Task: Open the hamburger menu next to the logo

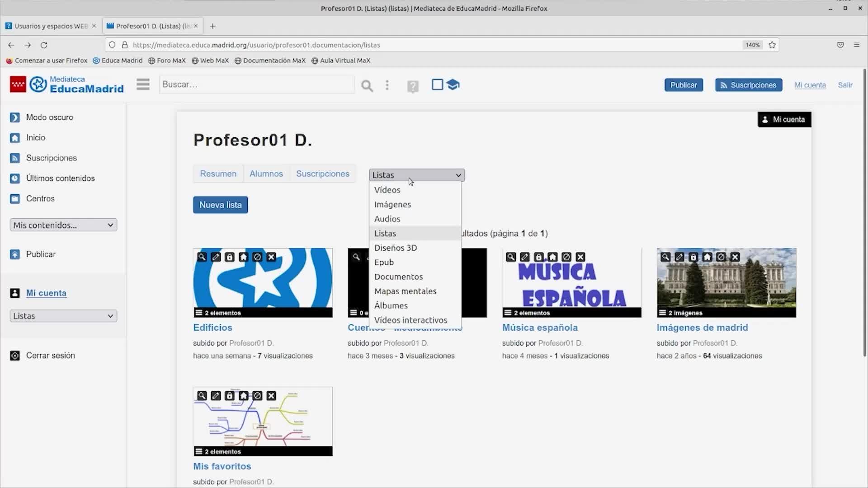Action: [143, 84]
